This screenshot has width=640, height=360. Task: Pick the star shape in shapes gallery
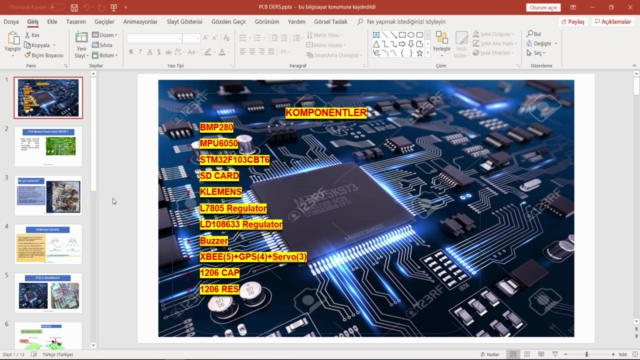pyautogui.click(x=419, y=53)
